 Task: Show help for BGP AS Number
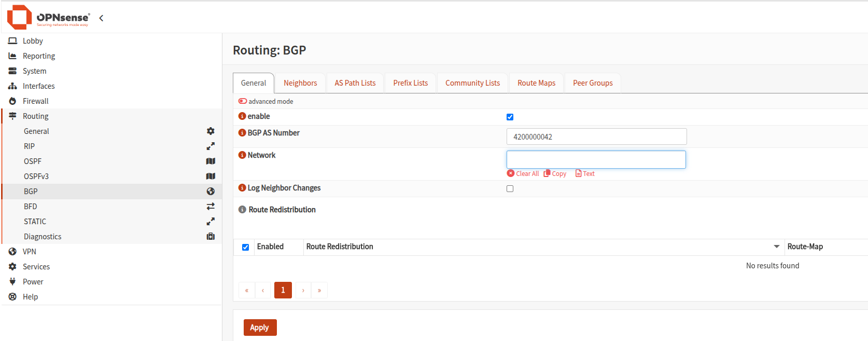pos(242,133)
